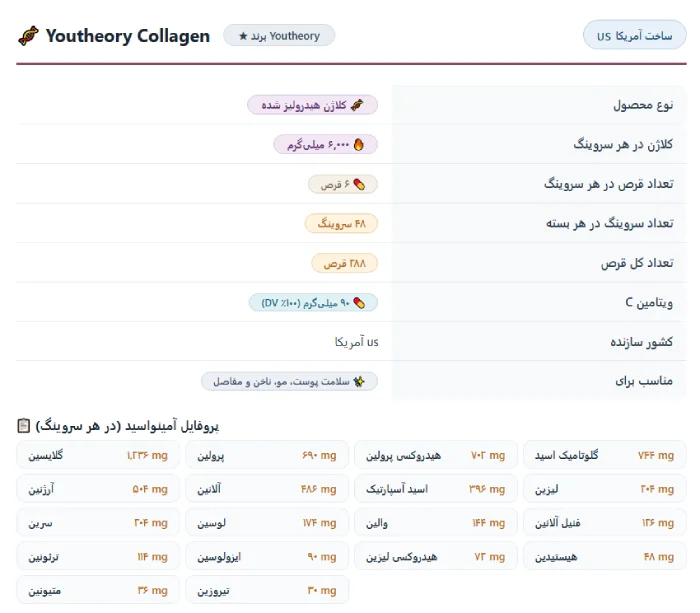Click the گلایسین amino acid card
The image size is (700, 613).
98,455
